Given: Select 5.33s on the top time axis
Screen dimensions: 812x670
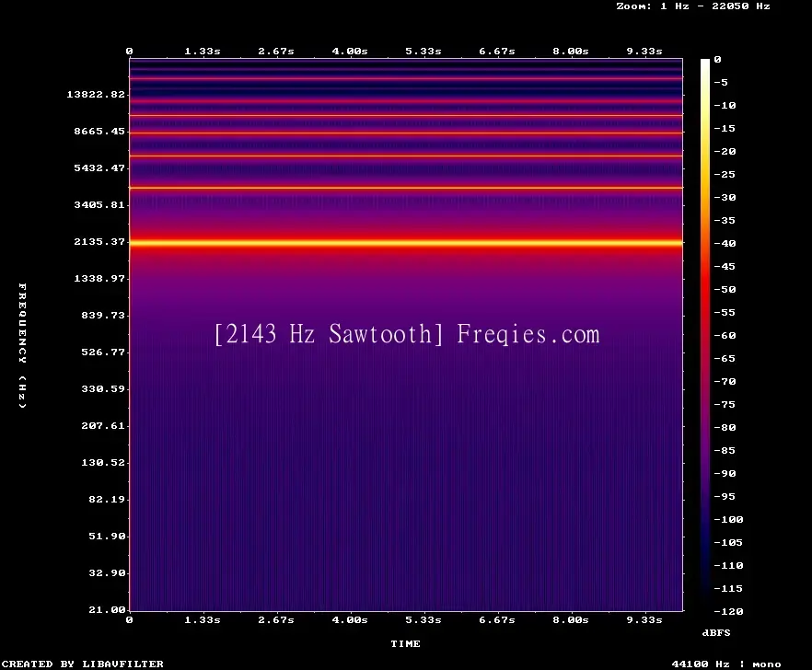Looking at the screenshot, I should pos(423,51).
